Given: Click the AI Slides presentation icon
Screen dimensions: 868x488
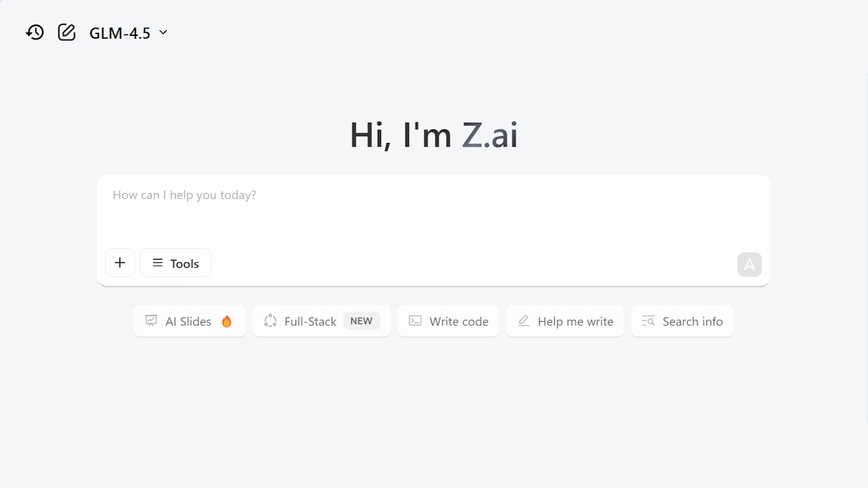Looking at the screenshot, I should click(151, 321).
